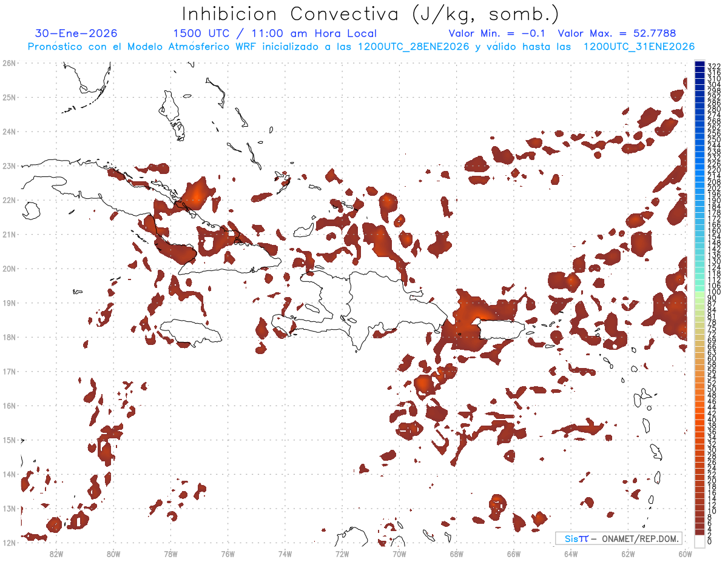Click the color bar value '202'
Screen dimensions: 728x562
tap(714, 188)
